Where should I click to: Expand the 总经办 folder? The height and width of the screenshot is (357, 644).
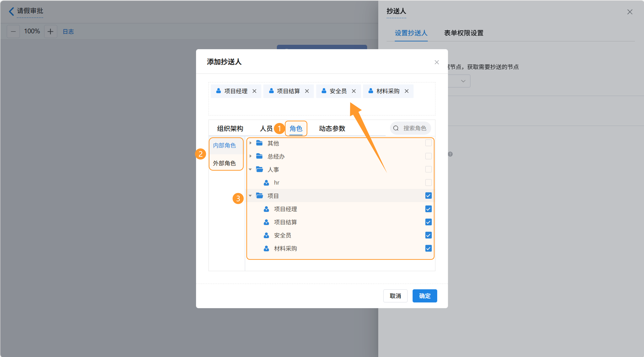(x=250, y=156)
